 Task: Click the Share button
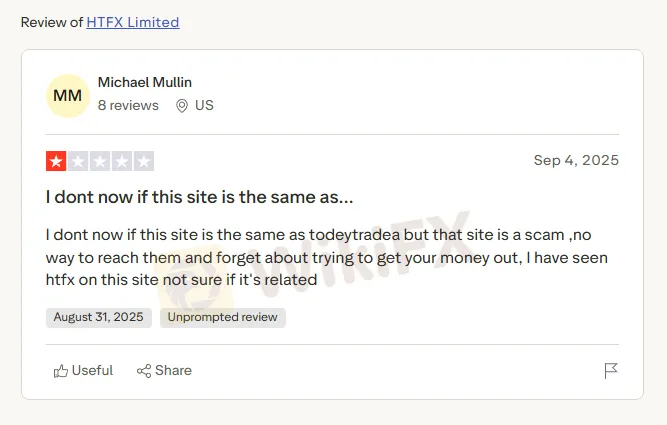(x=164, y=371)
